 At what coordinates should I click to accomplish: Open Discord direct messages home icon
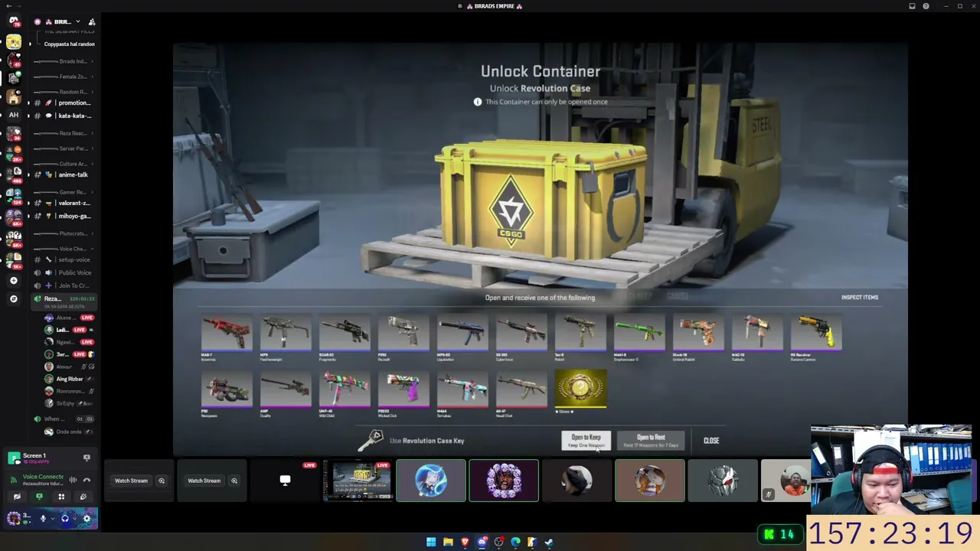click(14, 21)
